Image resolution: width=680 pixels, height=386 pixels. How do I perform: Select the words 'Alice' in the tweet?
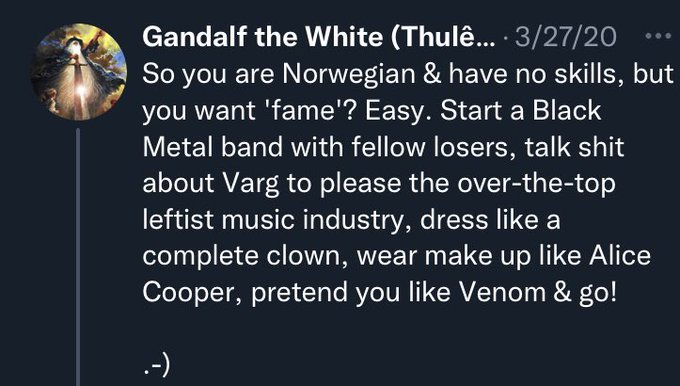620,256
